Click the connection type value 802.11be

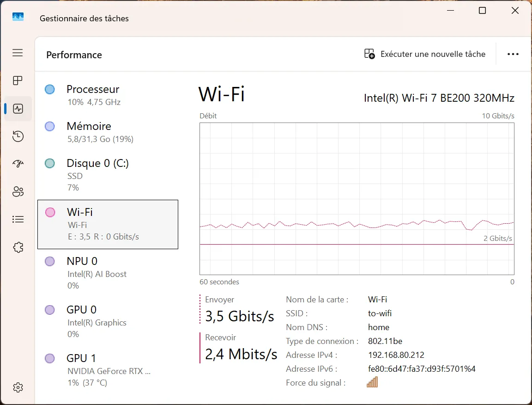pyautogui.click(x=385, y=341)
